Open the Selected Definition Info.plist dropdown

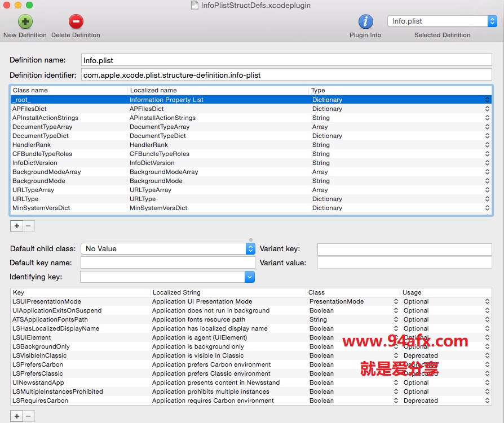(x=442, y=21)
